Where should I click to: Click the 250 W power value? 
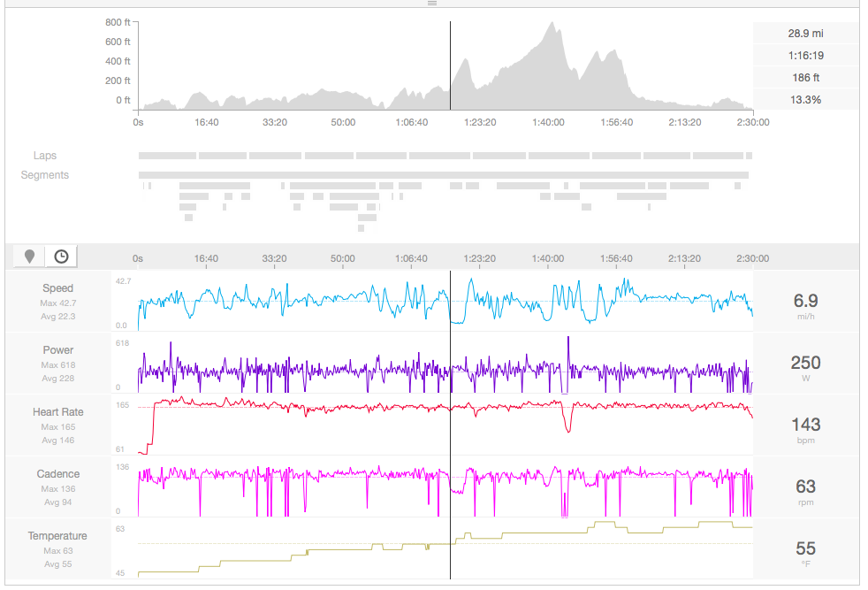coord(805,363)
